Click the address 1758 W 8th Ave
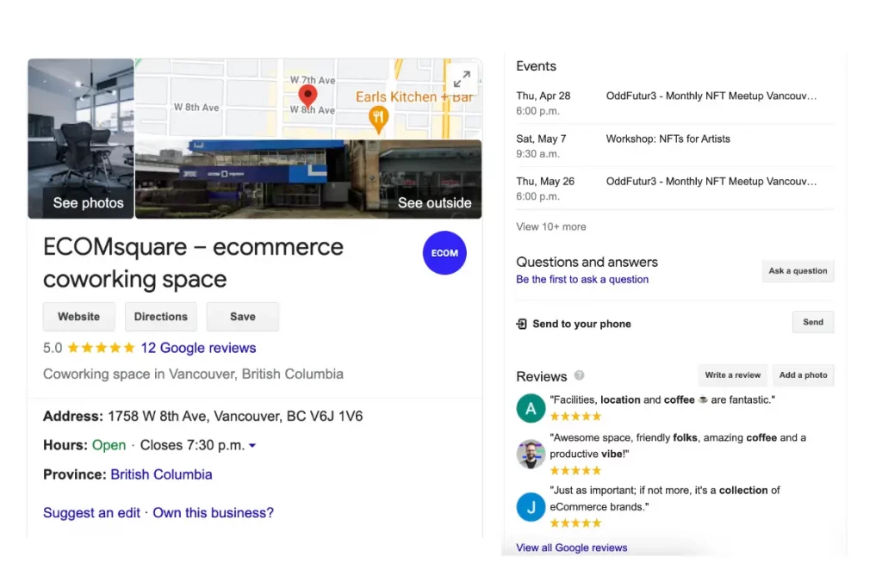Viewport: 882px width, 588px height. pyautogui.click(x=235, y=416)
